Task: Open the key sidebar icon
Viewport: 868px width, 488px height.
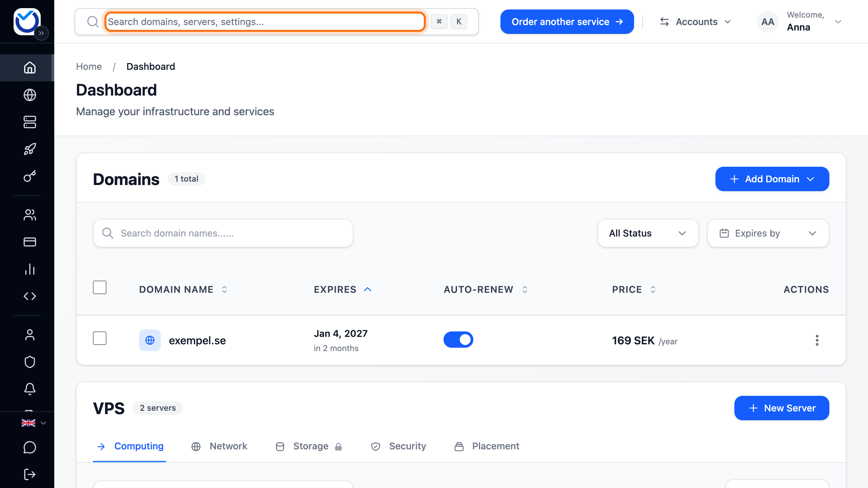Action: [30, 176]
